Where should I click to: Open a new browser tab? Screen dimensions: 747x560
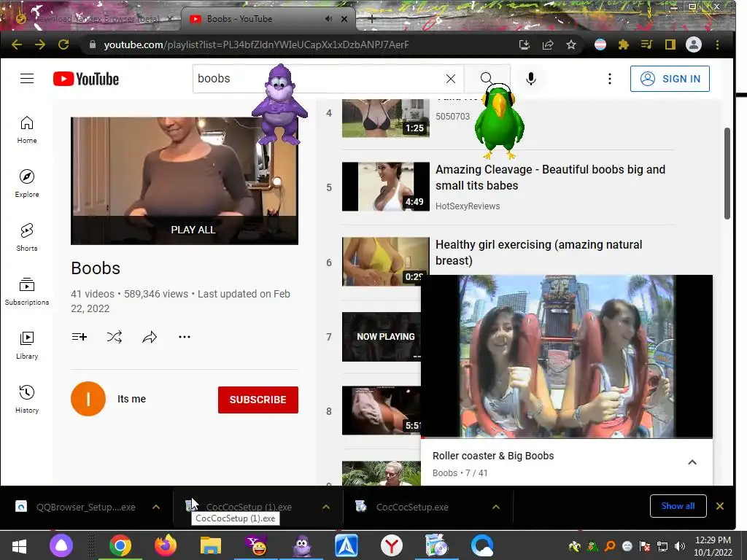click(x=372, y=19)
